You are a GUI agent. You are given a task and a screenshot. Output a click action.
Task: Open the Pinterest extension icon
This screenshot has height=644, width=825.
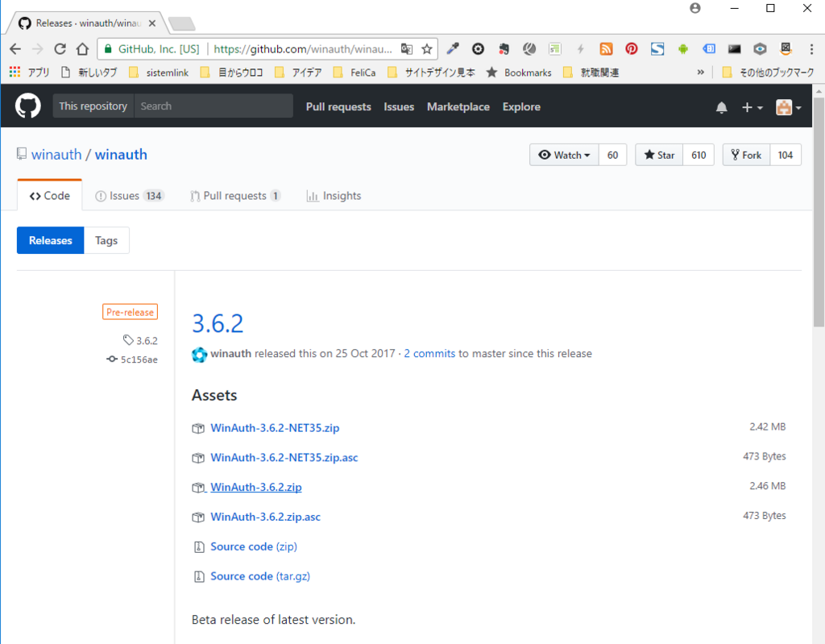632,49
